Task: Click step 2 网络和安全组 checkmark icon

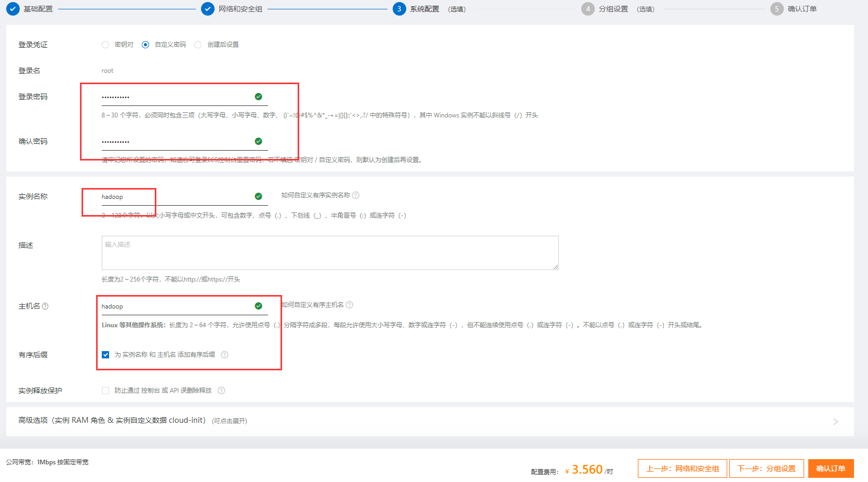Action: pyautogui.click(x=208, y=9)
